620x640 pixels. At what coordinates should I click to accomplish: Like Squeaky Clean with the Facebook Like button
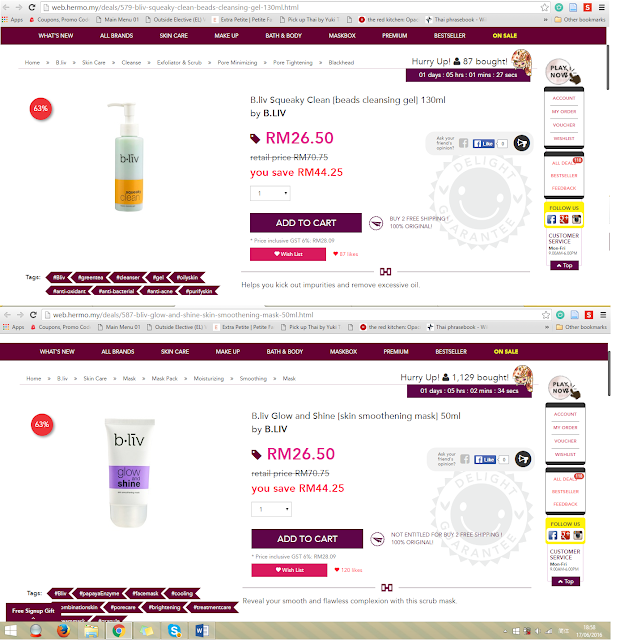pyautogui.click(x=484, y=143)
